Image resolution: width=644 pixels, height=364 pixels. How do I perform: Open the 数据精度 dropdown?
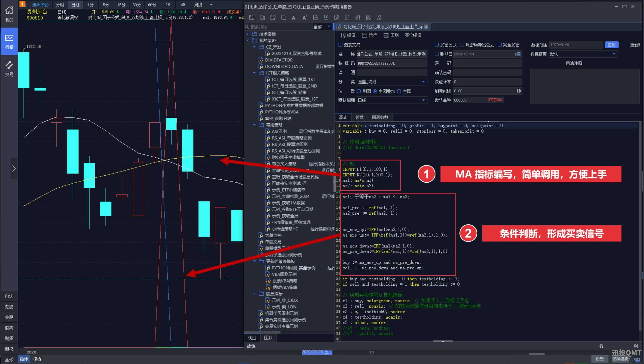[583, 54]
